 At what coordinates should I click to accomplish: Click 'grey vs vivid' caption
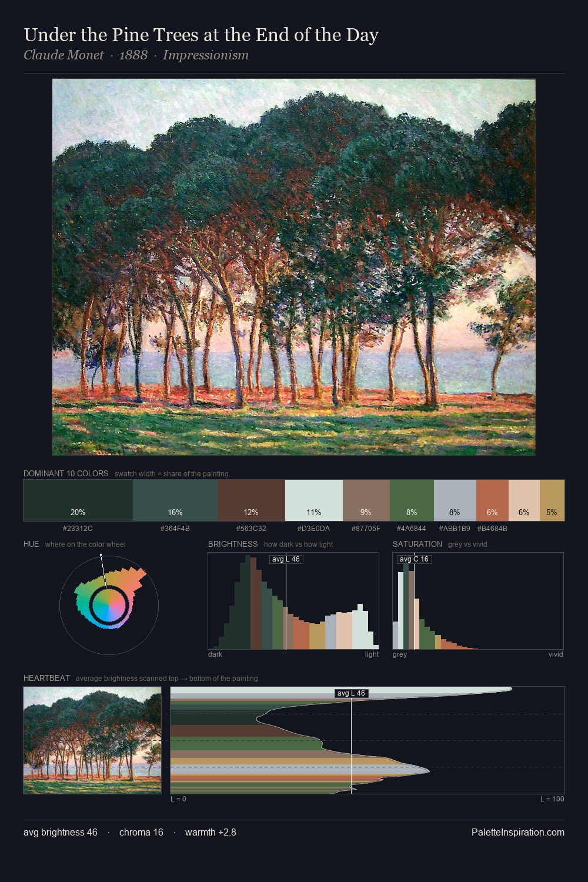tap(467, 544)
